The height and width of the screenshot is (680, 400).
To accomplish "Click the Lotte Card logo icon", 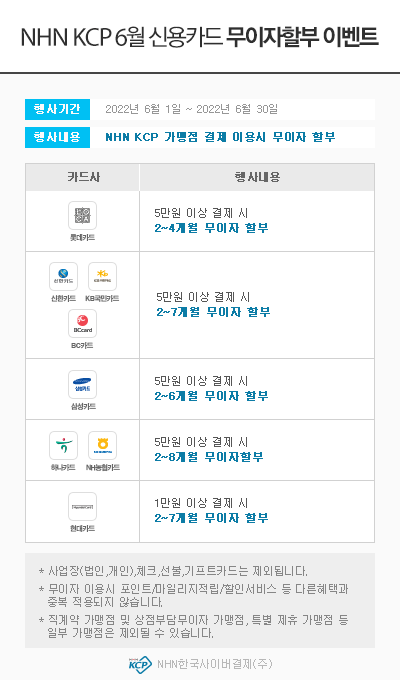I will [x=82, y=216].
